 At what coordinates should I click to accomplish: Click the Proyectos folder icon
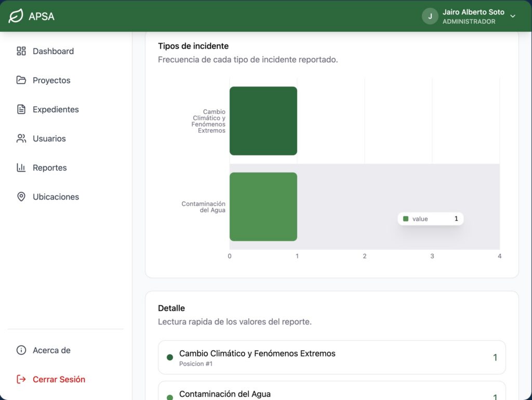click(x=21, y=80)
